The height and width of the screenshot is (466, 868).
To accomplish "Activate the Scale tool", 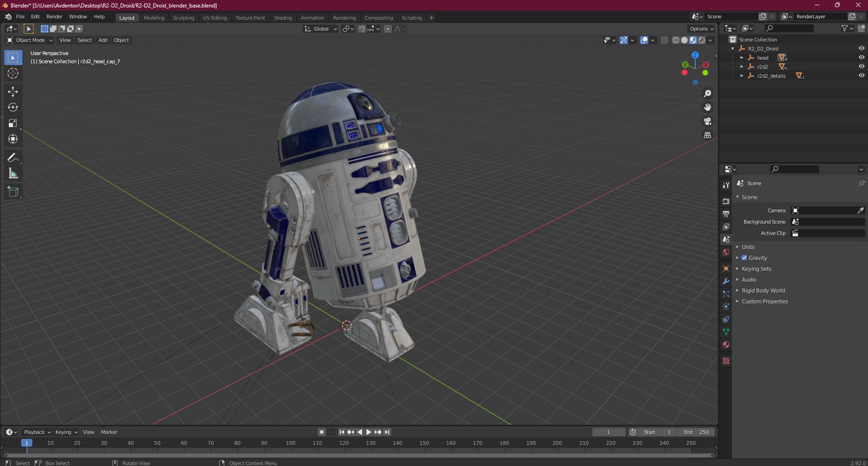I will pyautogui.click(x=13, y=124).
